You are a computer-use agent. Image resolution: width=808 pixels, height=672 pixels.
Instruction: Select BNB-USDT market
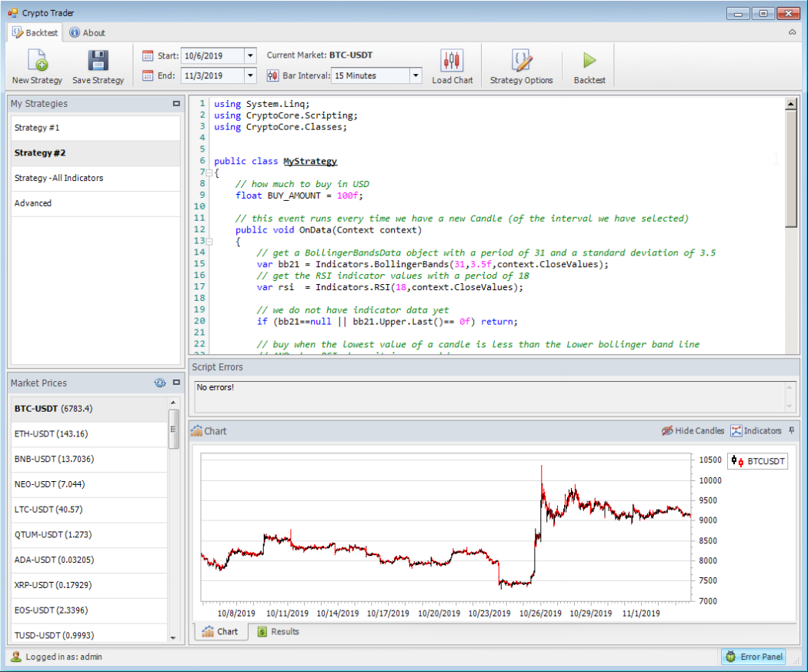point(89,460)
